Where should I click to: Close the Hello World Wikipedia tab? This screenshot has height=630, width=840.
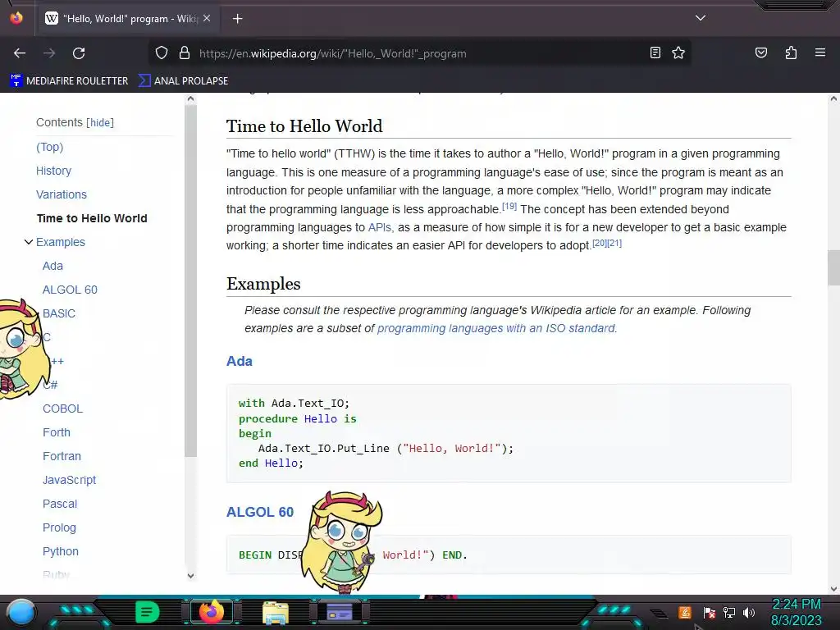pos(207,18)
